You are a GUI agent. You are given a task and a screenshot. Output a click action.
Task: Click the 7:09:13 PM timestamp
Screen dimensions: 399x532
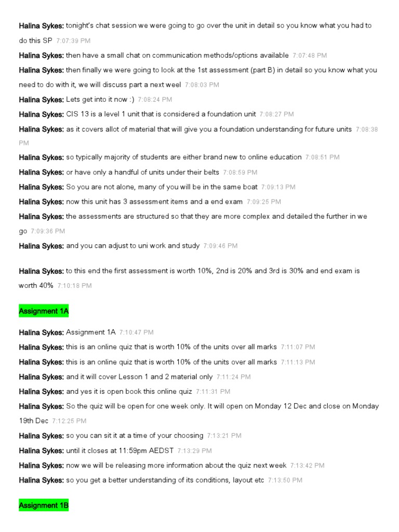coord(278,187)
